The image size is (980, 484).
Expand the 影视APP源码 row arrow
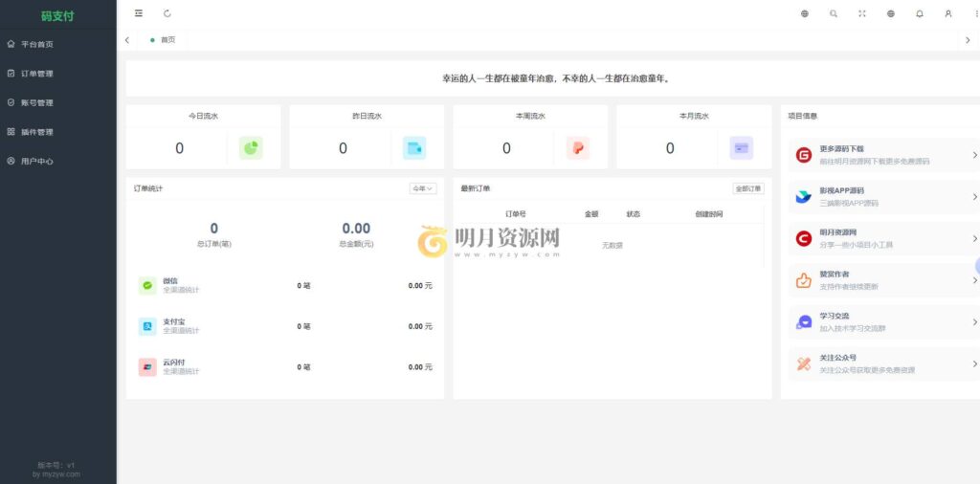[974, 197]
